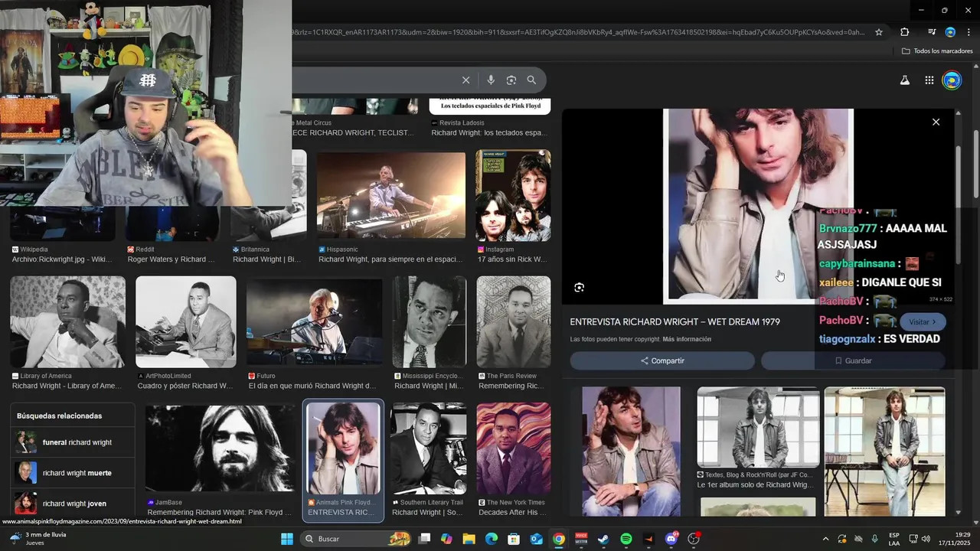Open the Mississippi Encyclopedia portrait

[x=430, y=322]
